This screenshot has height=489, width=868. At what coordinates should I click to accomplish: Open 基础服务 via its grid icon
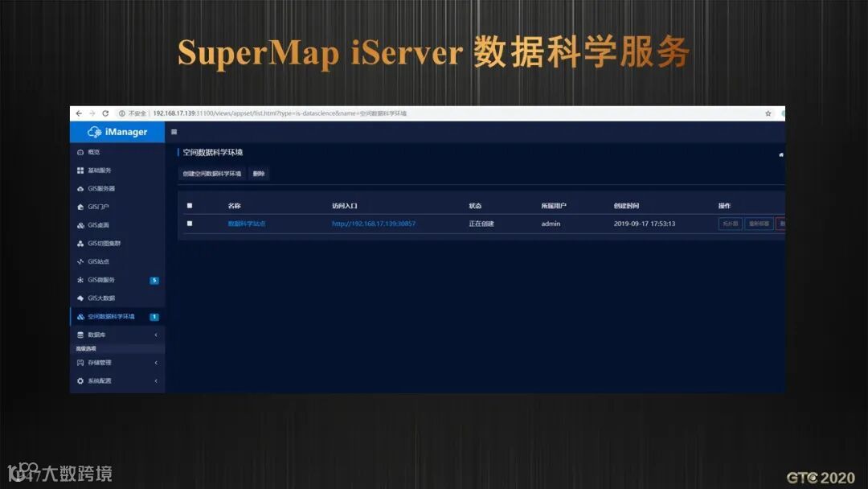[x=80, y=170]
